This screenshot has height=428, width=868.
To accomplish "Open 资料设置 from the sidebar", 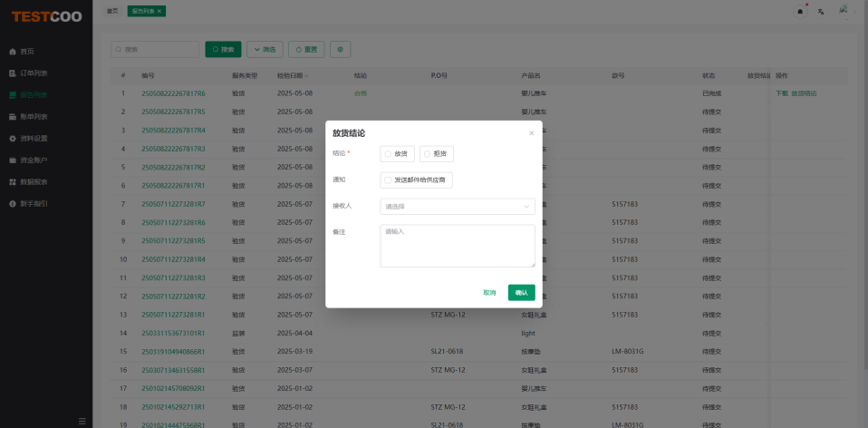I will [34, 138].
